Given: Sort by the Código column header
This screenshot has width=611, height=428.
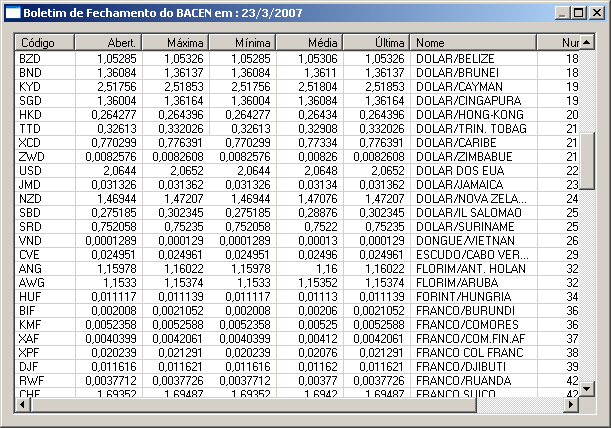Looking at the screenshot, I should pyautogui.click(x=45, y=43).
